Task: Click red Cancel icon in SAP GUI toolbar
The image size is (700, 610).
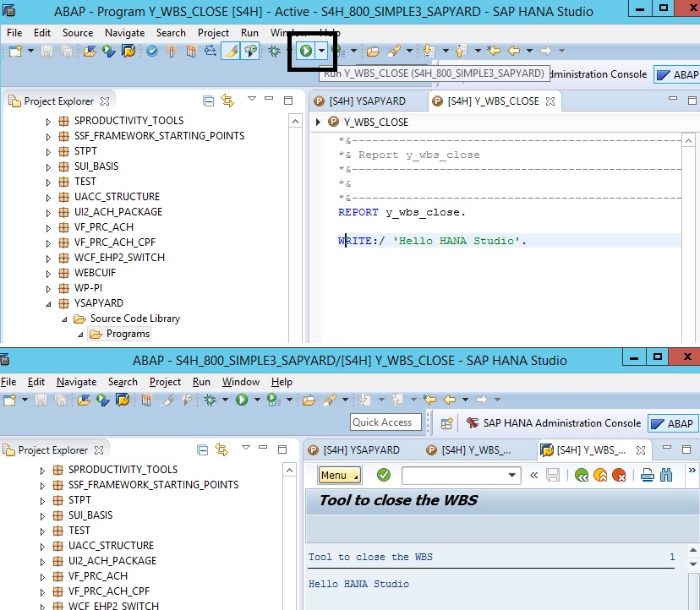Action: pos(619,475)
